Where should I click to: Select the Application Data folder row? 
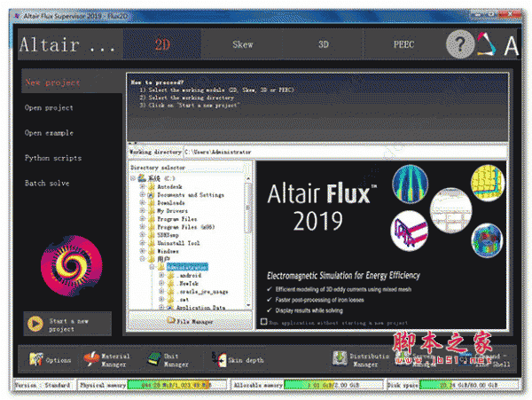pyautogui.click(x=200, y=308)
